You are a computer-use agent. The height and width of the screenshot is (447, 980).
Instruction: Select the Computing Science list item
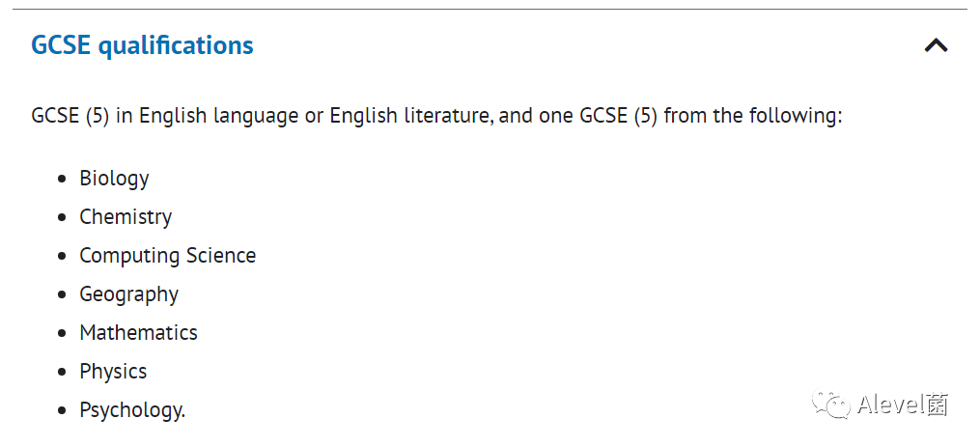(x=167, y=256)
